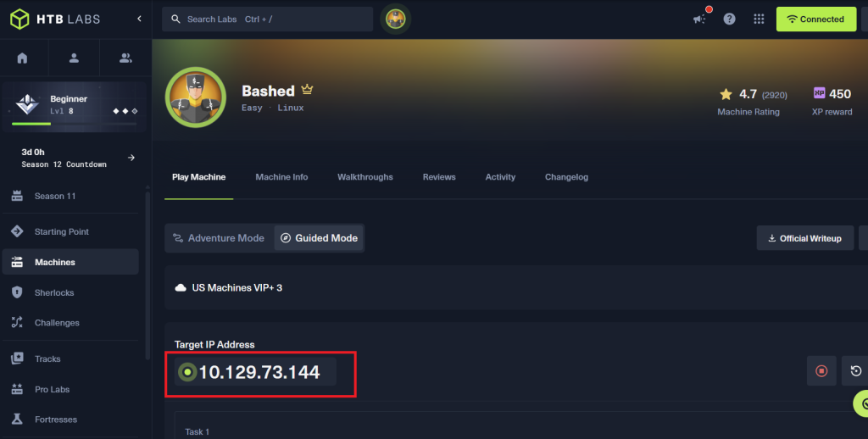Click the Pro Labs icon

coord(17,389)
